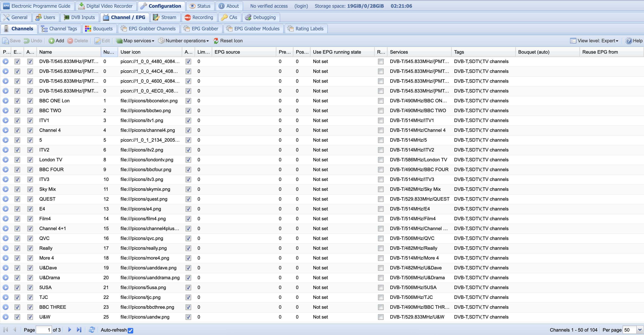Open Help from the toolbar
Screen dimensions: 644x335
pos(634,41)
